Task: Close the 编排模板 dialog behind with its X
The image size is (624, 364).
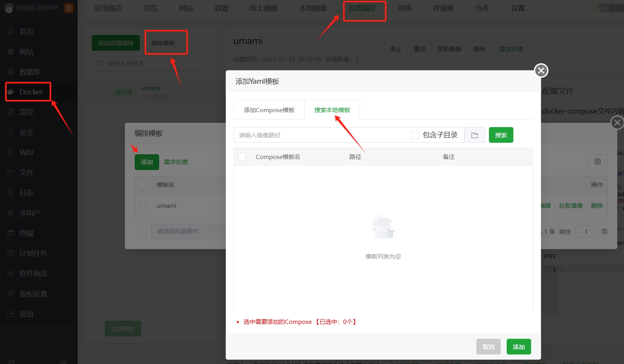Action: (617, 122)
